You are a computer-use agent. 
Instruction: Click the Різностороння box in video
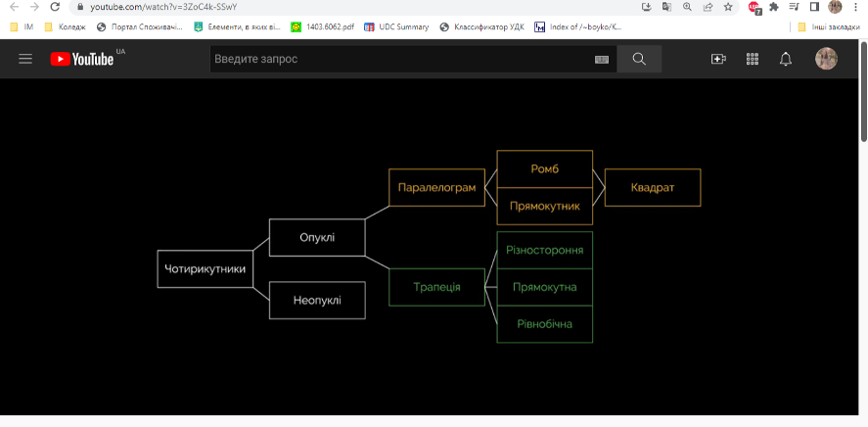(x=545, y=250)
